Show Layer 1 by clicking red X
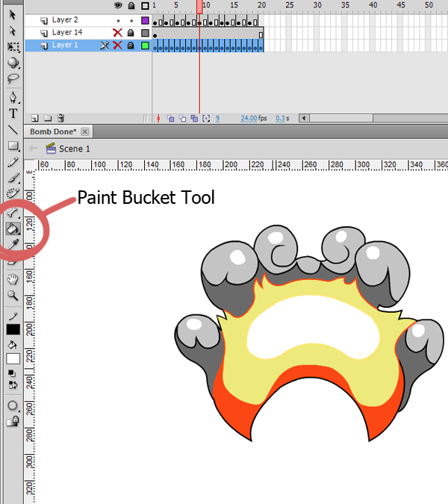This screenshot has width=448, height=504. tap(118, 46)
